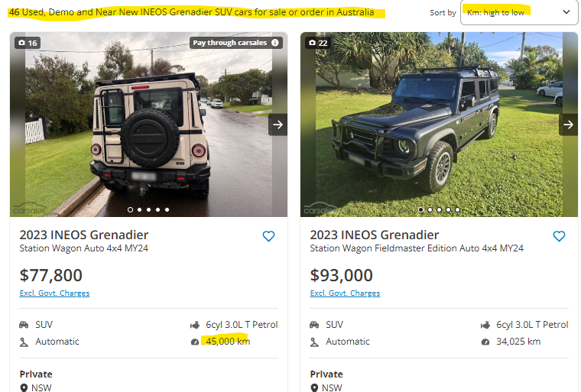This screenshot has width=581, height=392.
Task: Click Excl. Govt. Charges link under $77,800
Action: tap(54, 293)
